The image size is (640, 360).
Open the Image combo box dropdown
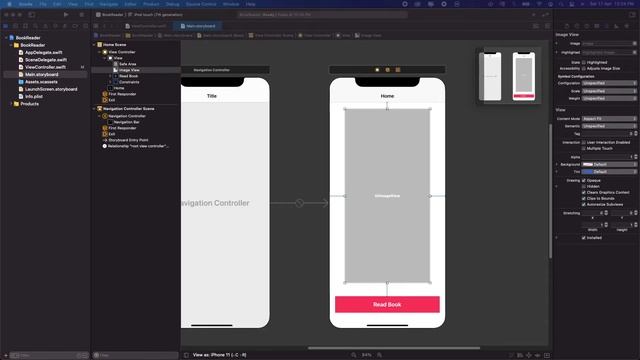coord(634,43)
